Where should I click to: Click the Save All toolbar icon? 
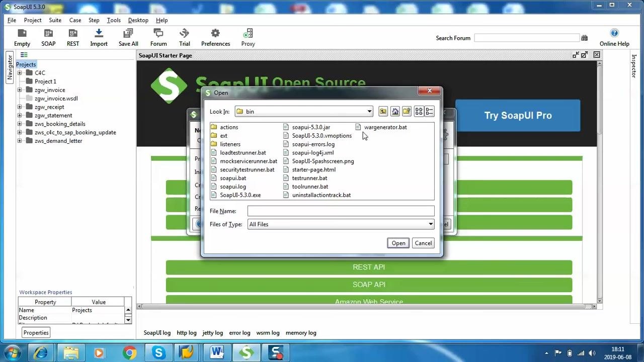pyautogui.click(x=128, y=38)
